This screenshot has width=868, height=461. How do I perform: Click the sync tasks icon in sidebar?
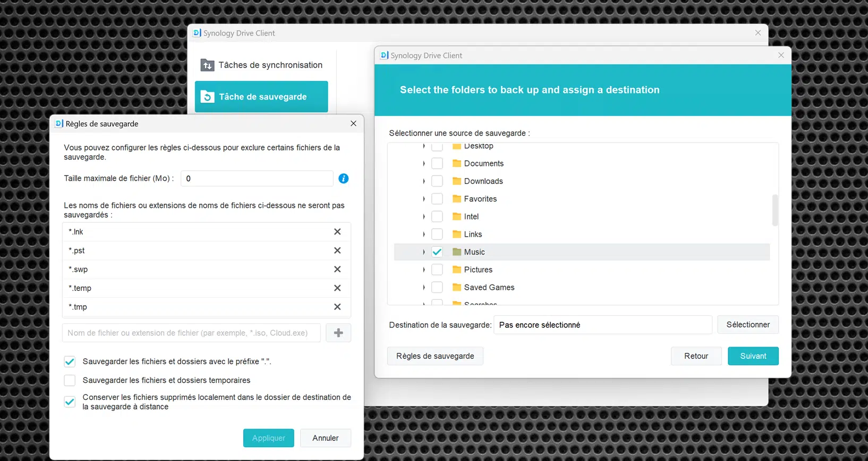point(207,65)
